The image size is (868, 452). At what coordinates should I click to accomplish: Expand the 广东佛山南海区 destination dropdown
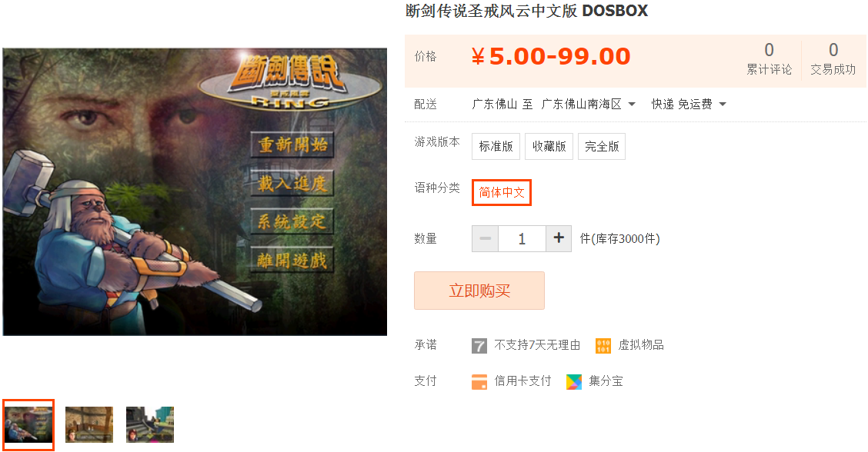(x=589, y=104)
